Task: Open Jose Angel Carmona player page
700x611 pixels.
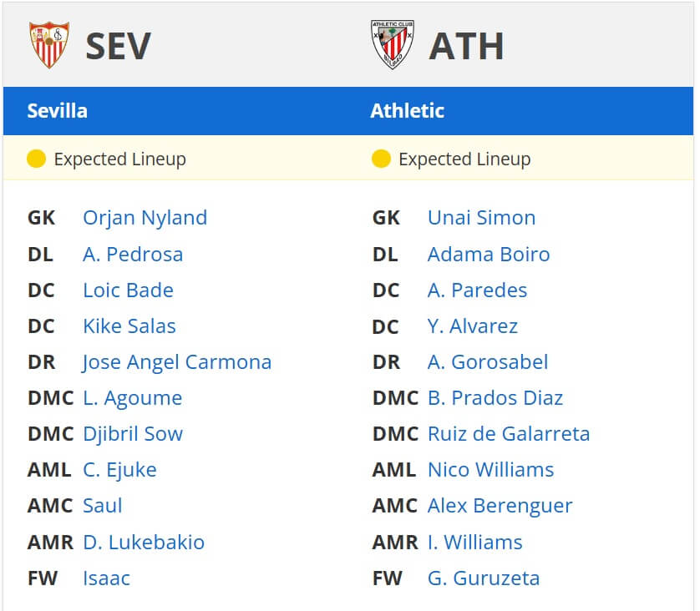Action: [177, 362]
